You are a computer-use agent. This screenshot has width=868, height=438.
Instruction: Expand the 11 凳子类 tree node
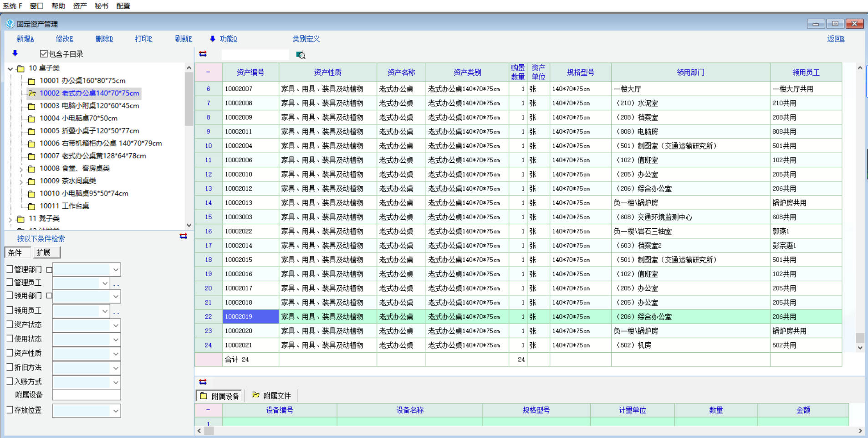[x=10, y=219]
